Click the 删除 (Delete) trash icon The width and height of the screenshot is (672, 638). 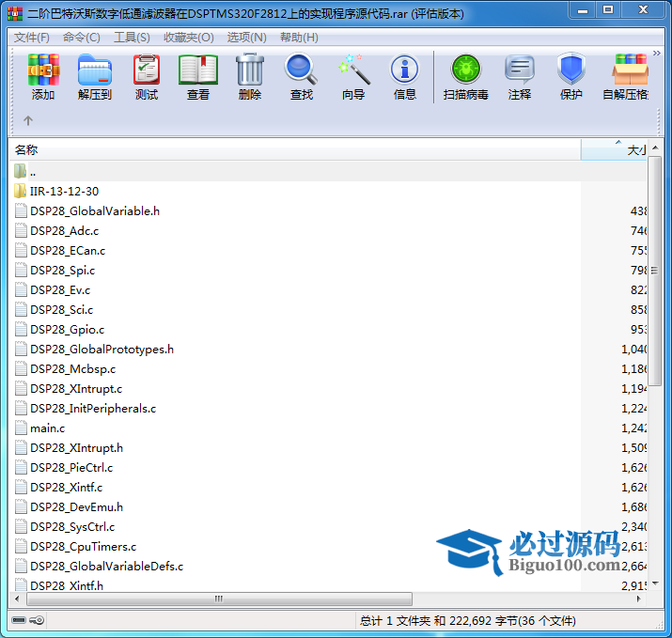point(250,77)
